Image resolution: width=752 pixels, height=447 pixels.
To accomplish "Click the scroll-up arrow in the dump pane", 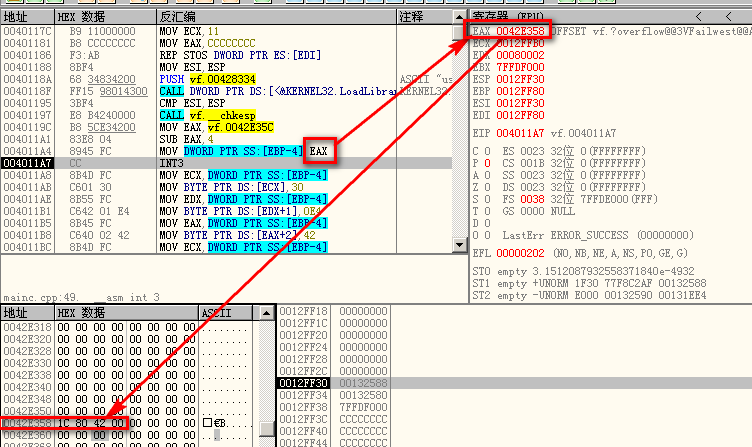I will (x=266, y=314).
